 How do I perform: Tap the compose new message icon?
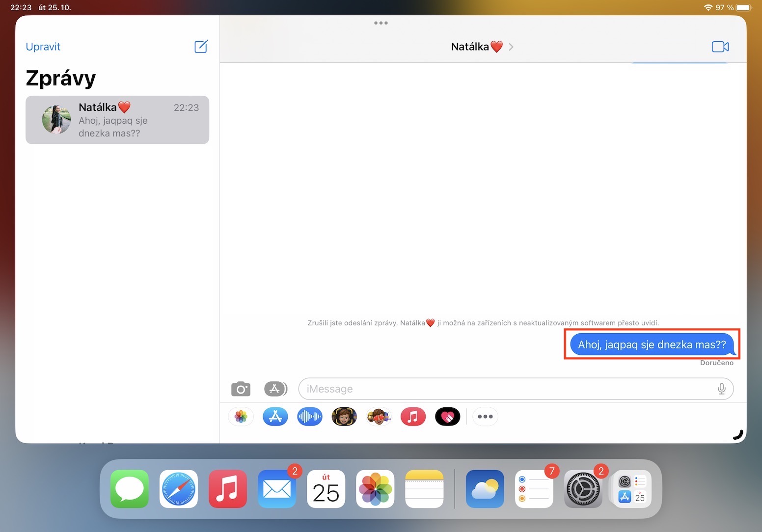201,47
